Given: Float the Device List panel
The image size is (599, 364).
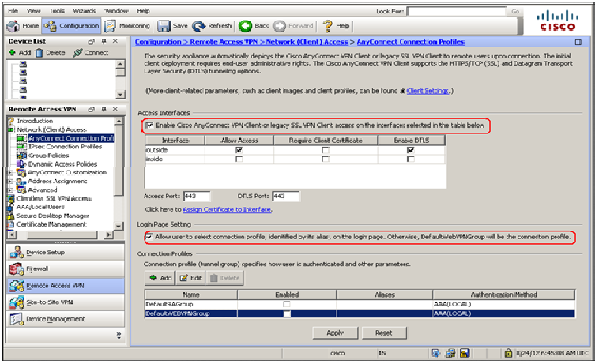Looking at the screenshot, I should point(91,41).
